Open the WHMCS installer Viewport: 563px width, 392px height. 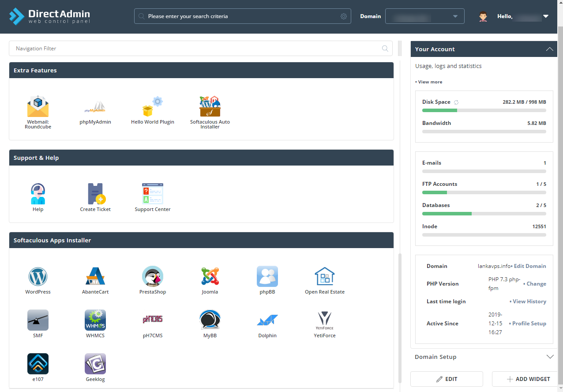click(x=95, y=324)
